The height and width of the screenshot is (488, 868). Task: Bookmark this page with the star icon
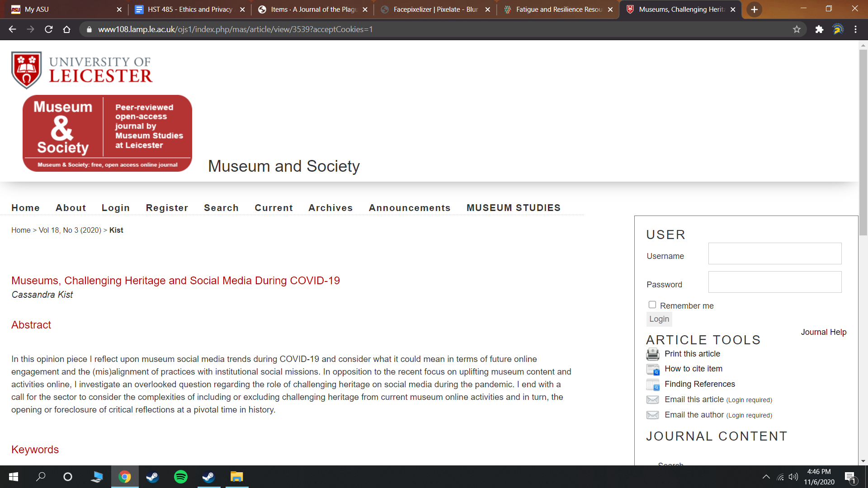pos(797,29)
